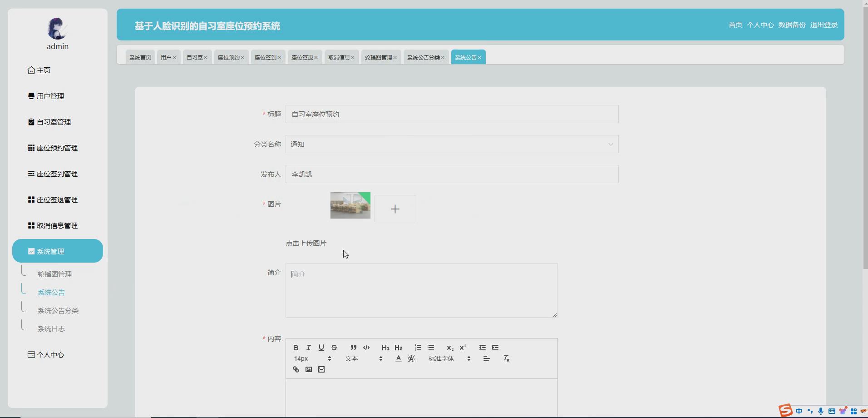Select the insert link icon
The image size is (868, 418).
pyautogui.click(x=295, y=369)
